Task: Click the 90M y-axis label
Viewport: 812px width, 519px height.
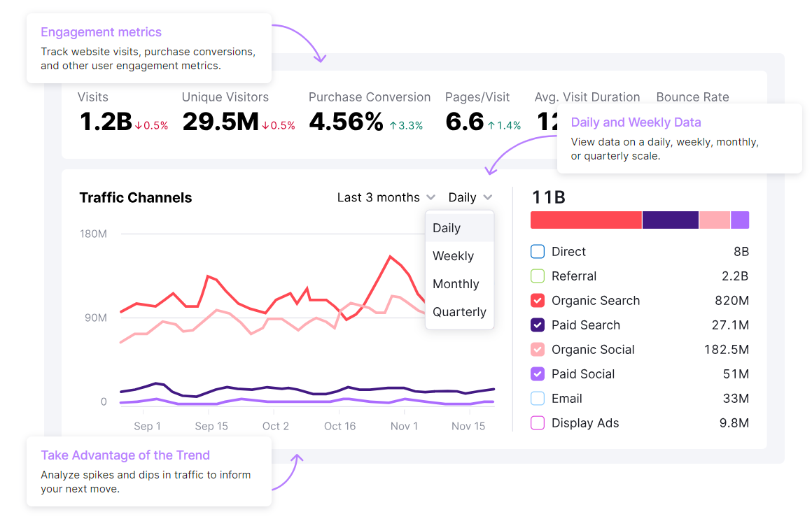Action: click(96, 318)
